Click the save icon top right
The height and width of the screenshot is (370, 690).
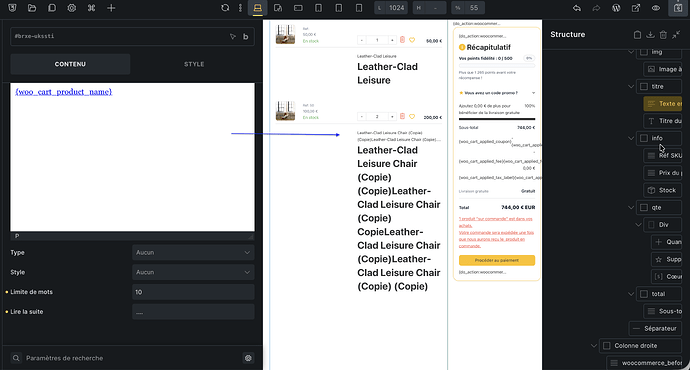pyautogui.click(x=678, y=8)
